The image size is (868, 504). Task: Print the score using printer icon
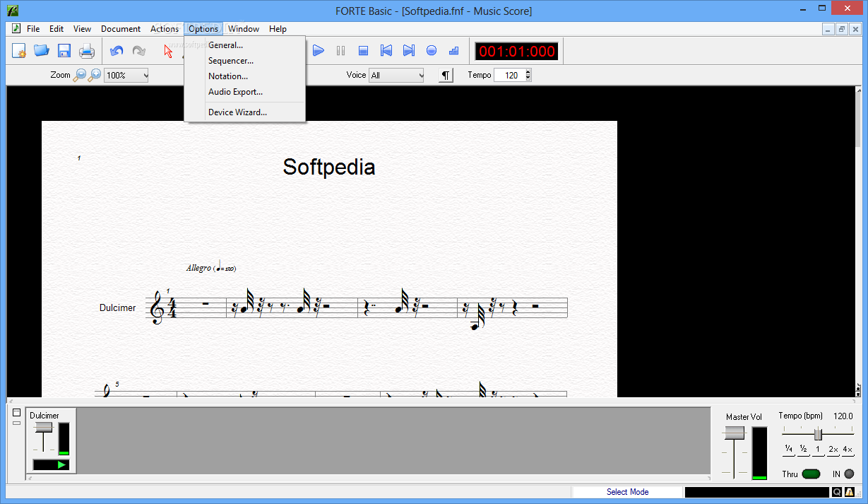(87, 51)
